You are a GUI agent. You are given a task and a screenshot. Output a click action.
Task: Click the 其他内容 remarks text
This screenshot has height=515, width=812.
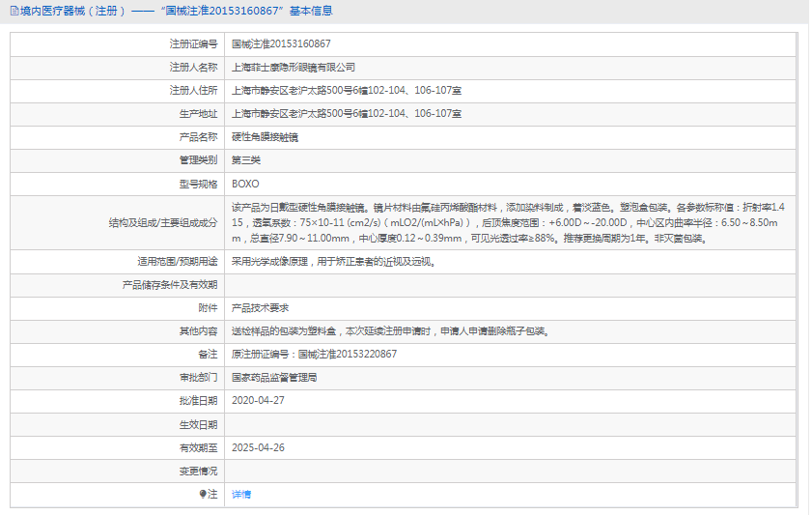coord(390,330)
